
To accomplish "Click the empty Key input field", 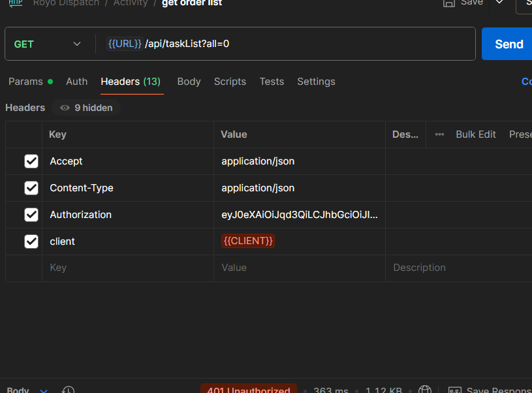I will click(x=127, y=268).
